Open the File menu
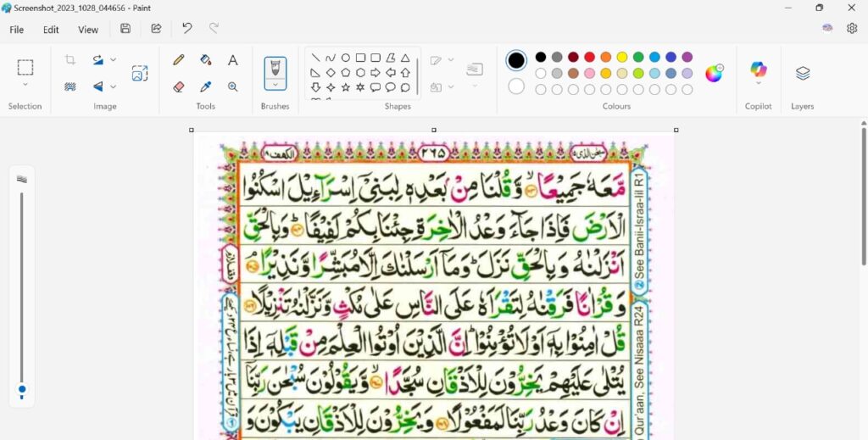Viewport: 868px width, 440px height. point(17,29)
